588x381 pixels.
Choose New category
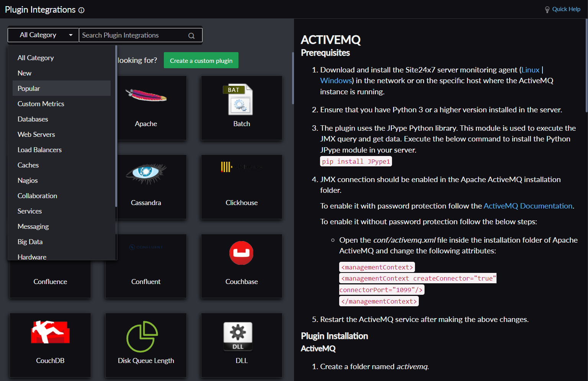coord(61,73)
